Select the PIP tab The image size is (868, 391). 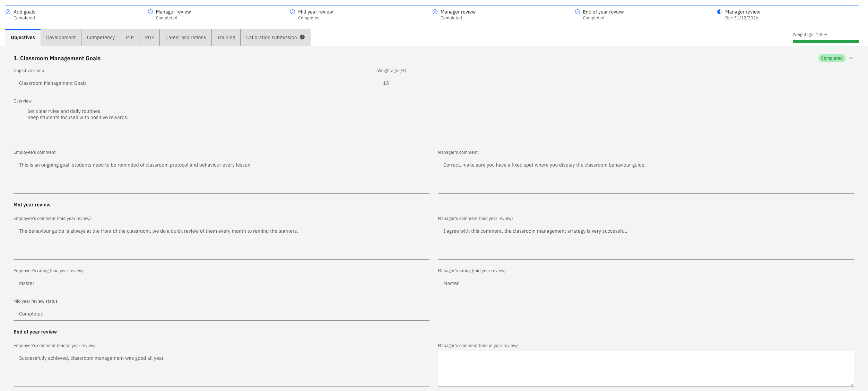point(130,37)
